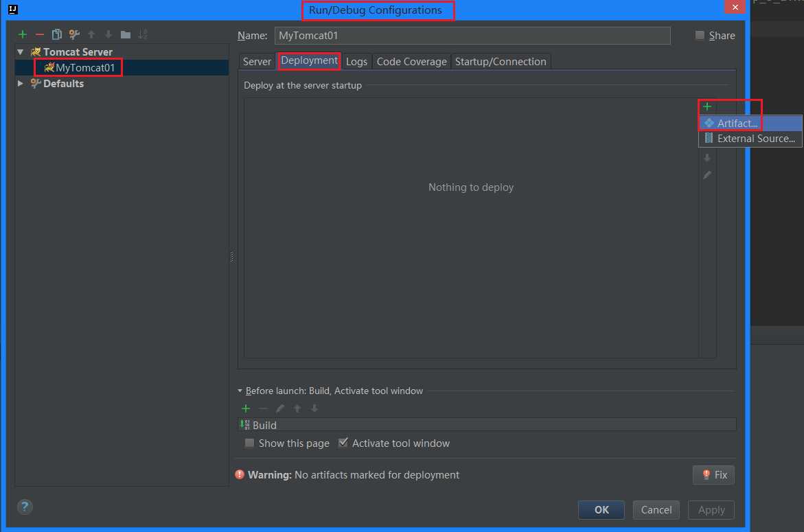The width and height of the screenshot is (804, 532).
Task: Move before-launch task down arrow
Action: (x=314, y=408)
